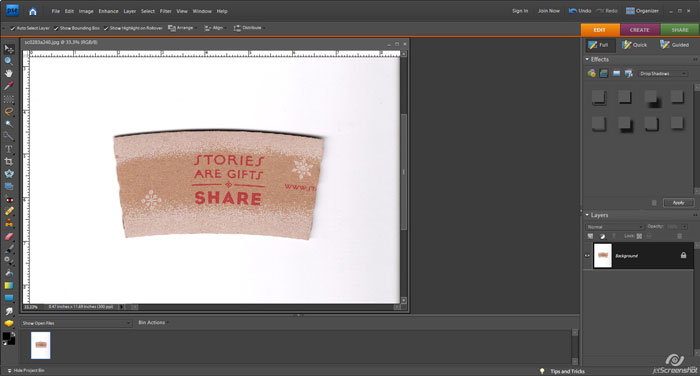Collapse the Layers panel
Screen dimensions: 700x376
(x=587, y=215)
